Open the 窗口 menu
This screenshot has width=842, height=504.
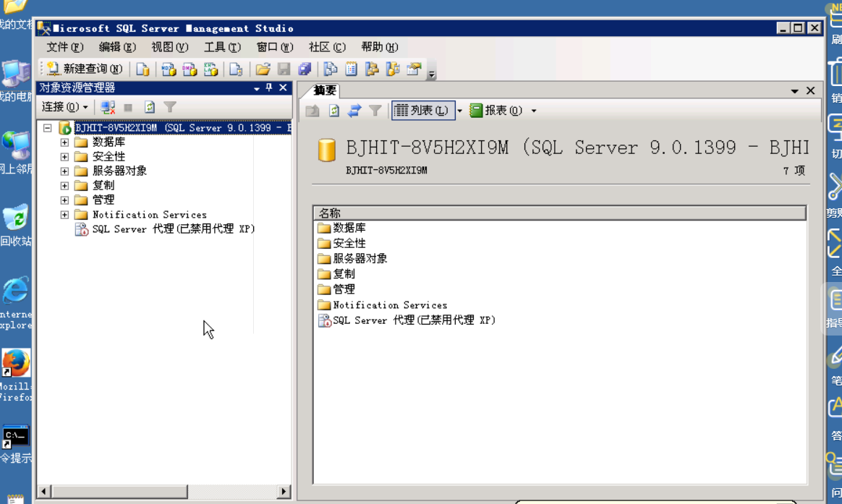(x=275, y=47)
